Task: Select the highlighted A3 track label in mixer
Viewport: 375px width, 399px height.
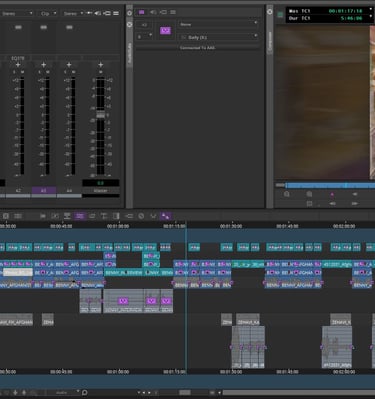Action: (x=44, y=191)
